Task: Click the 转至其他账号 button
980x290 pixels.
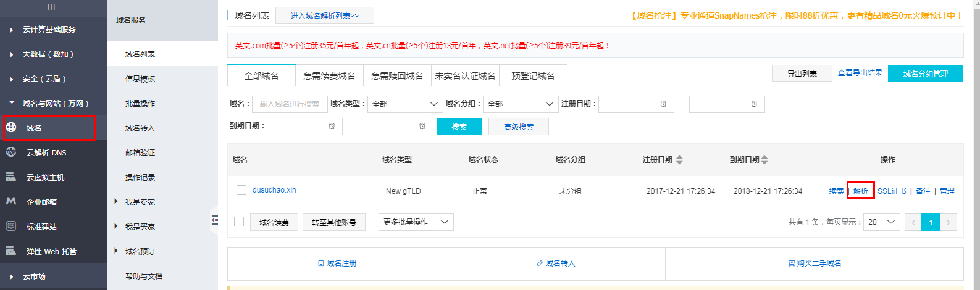Action: pyautogui.click(x=334, y=222)
